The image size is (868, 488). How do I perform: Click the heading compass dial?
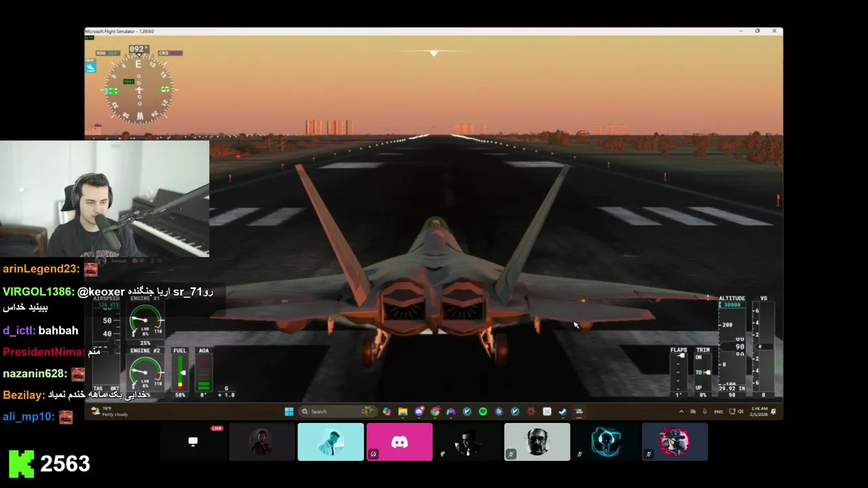[x=139, y=90]
